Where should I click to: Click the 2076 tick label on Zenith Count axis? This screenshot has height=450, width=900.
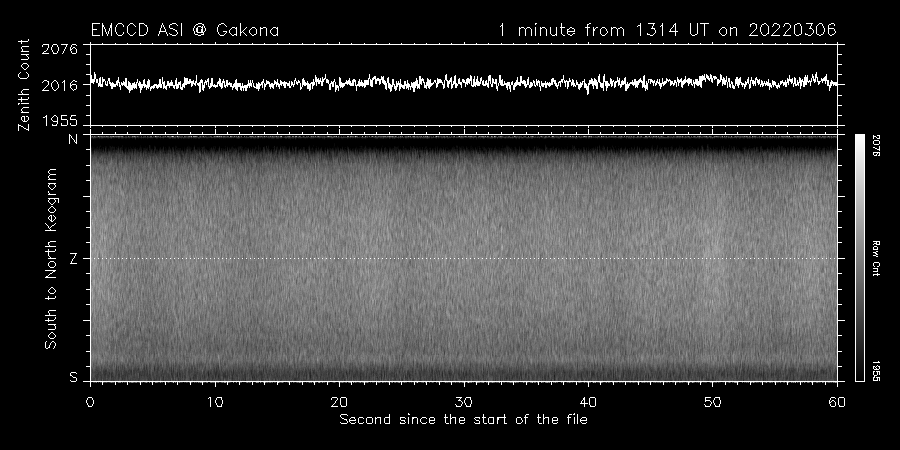59,49
